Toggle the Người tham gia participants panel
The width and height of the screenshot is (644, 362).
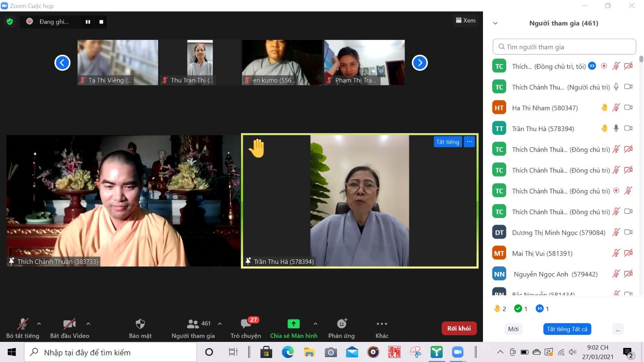pos(193,329)
